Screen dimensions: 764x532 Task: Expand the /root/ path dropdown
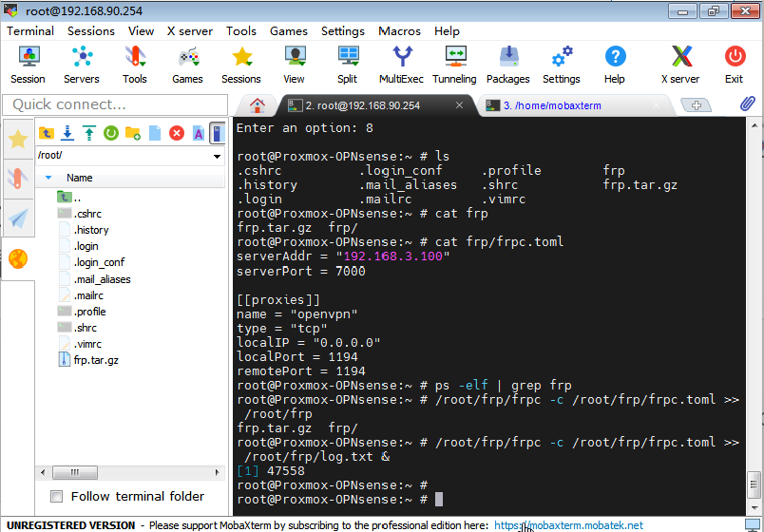point(218,156)
